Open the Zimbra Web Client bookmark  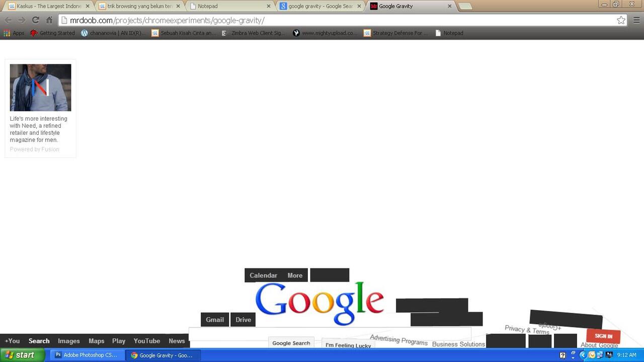click(x=254, y=33)
